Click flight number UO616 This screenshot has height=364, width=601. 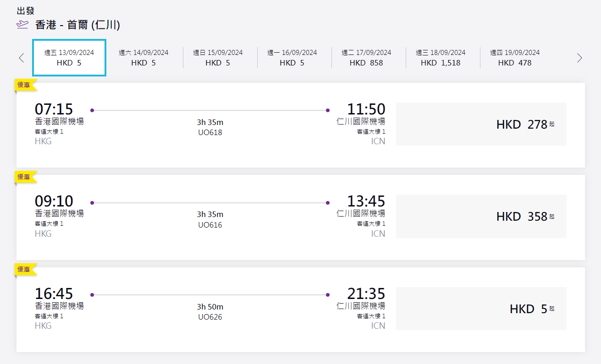tap(210, 225)
